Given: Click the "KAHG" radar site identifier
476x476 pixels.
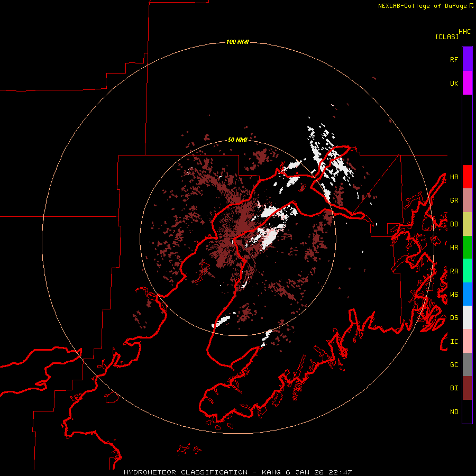Looking at the screenshot, I should (x=271, y=472).
